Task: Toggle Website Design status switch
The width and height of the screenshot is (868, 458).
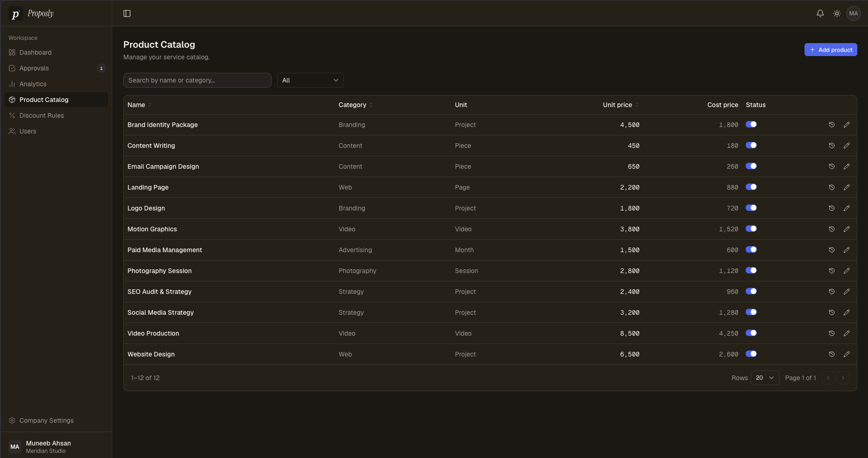Action: (751, 354)
